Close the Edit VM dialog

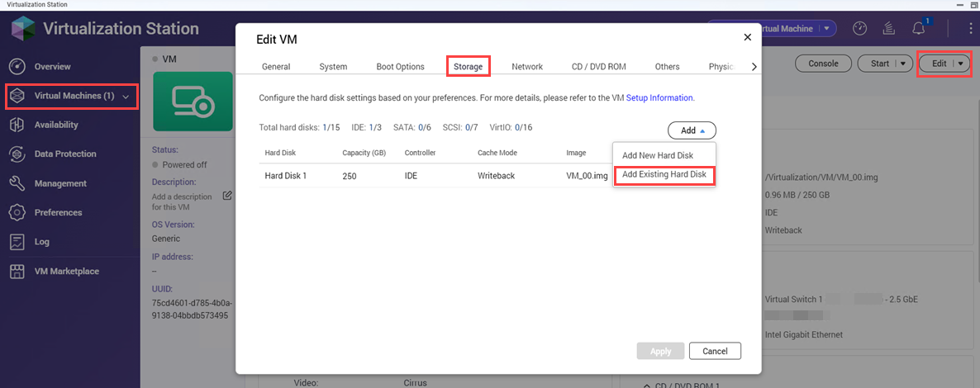(x=748, y=37)
